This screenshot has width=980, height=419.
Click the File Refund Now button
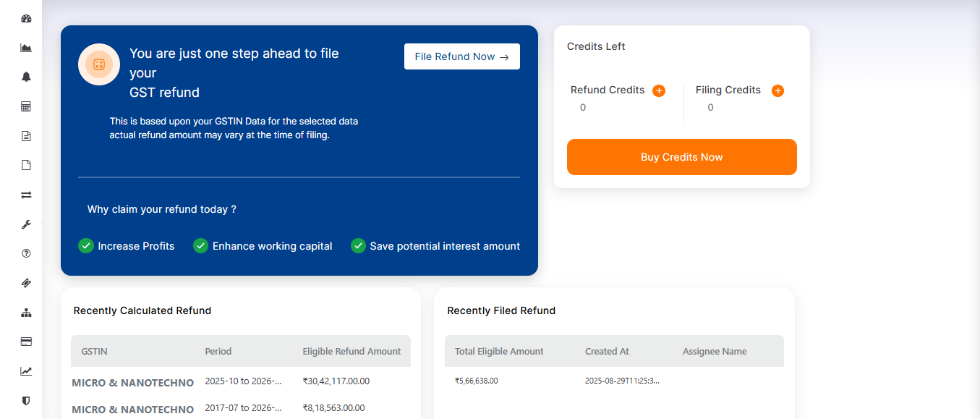[461, 56]
